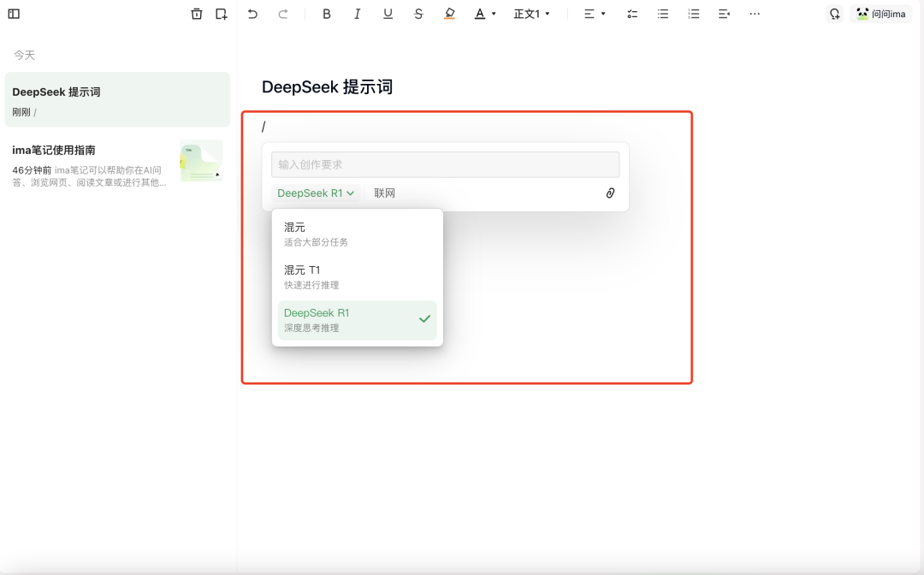This screenshot has width=924, height=575.
Task: Toggle italic formatting
Action: click(357, 14)
